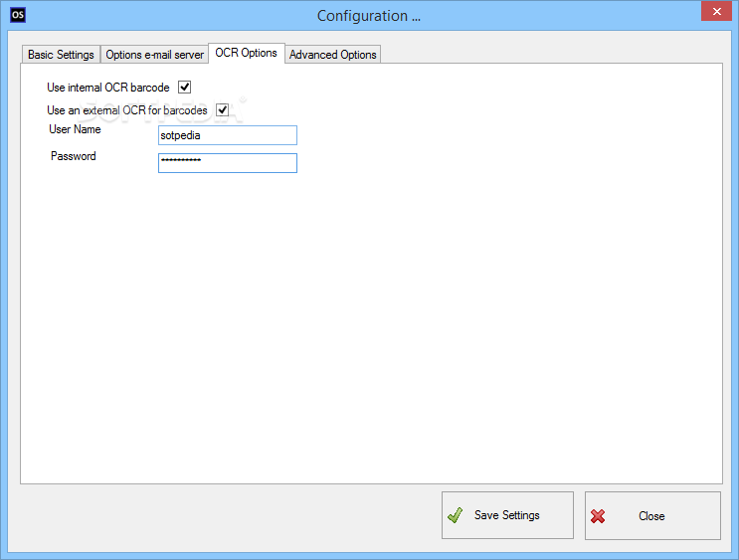The image size is (739, 560).
Task: Uncheck Use internal OCR barcode checkbox
Action: (184, 88)
